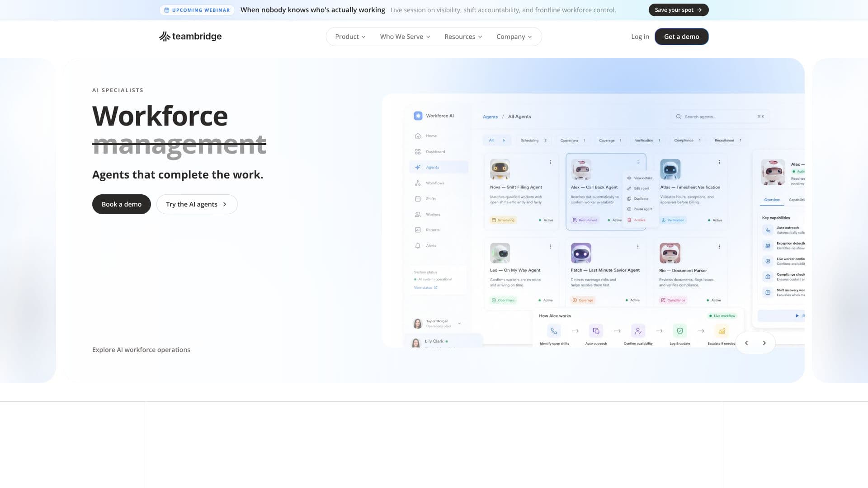This screenshot has width=868, height=488.
Task: Choose Pause agent in context menu
Action: 639,209
